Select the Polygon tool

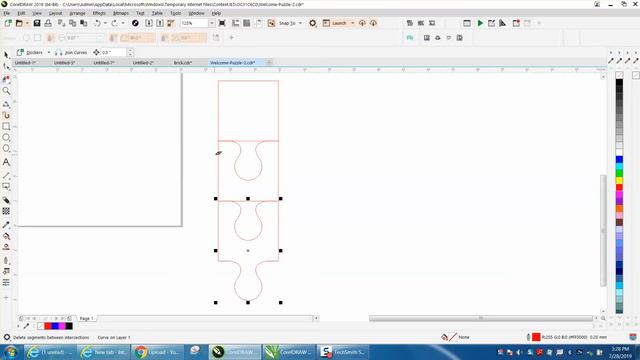[x=6, y=149]
